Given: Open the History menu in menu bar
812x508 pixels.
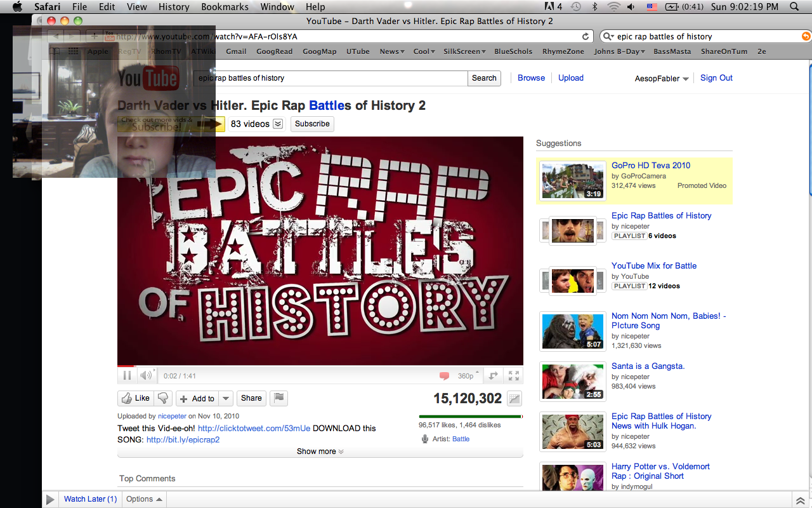Looking at the screenshot, I should (x=174, y=7).
